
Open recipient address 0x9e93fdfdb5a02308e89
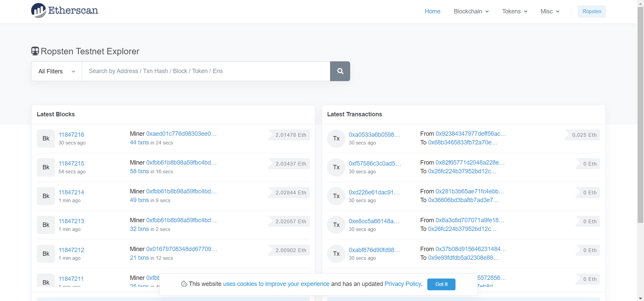(464, 258)
